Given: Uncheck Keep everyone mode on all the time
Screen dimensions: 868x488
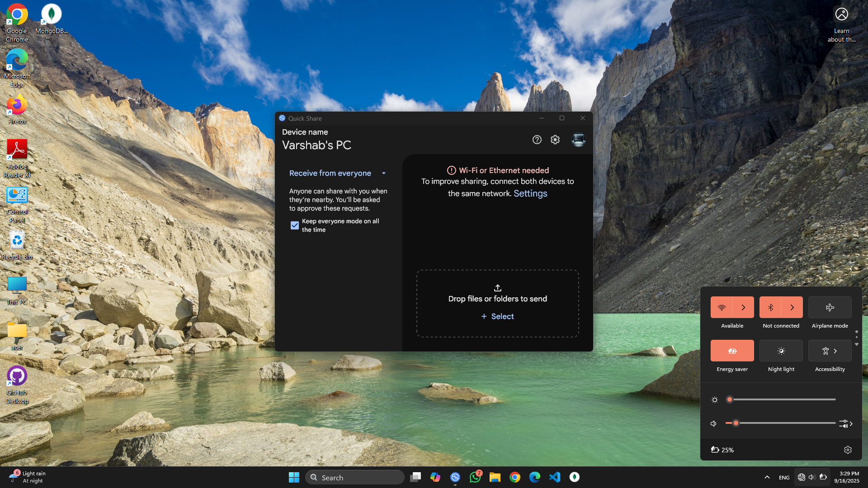Looking at the screenshot, I should pos(295,225).
